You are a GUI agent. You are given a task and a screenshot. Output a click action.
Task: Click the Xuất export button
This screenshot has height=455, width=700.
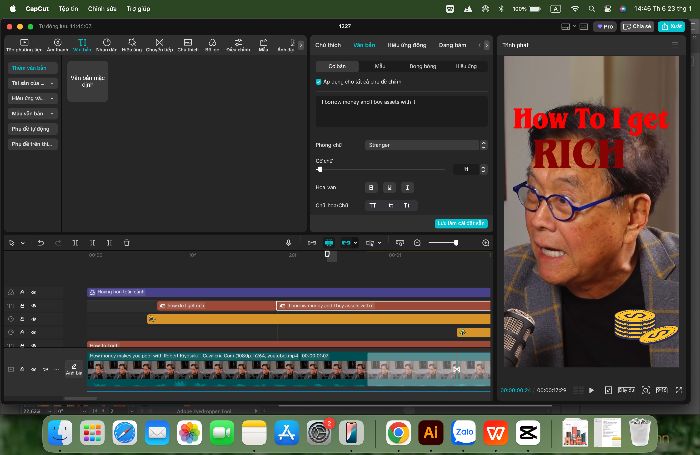pyautogui.click(x=671, y=26)
